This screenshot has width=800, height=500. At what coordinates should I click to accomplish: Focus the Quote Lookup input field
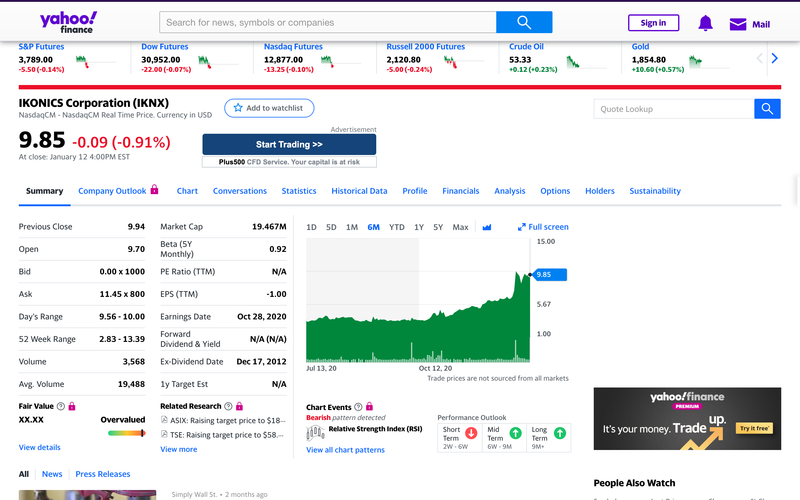click(674, 109)
